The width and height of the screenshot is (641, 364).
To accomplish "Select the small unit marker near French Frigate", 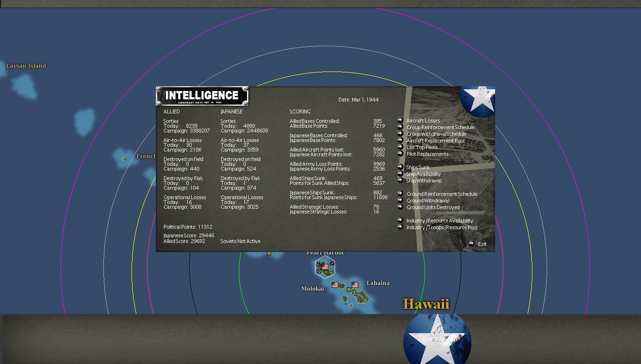I will [124, 159].
